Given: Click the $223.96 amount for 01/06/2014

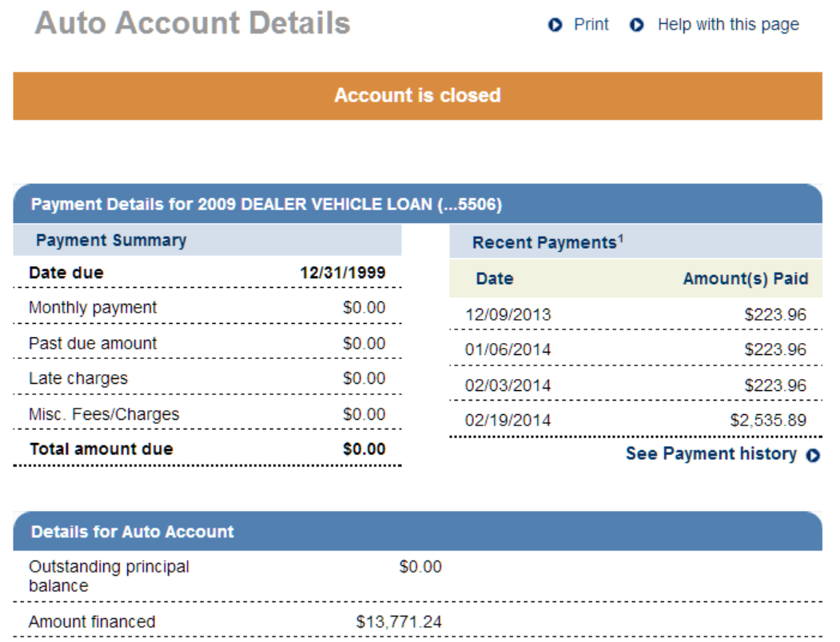Looking at the screenshot, I should point(775,350).
